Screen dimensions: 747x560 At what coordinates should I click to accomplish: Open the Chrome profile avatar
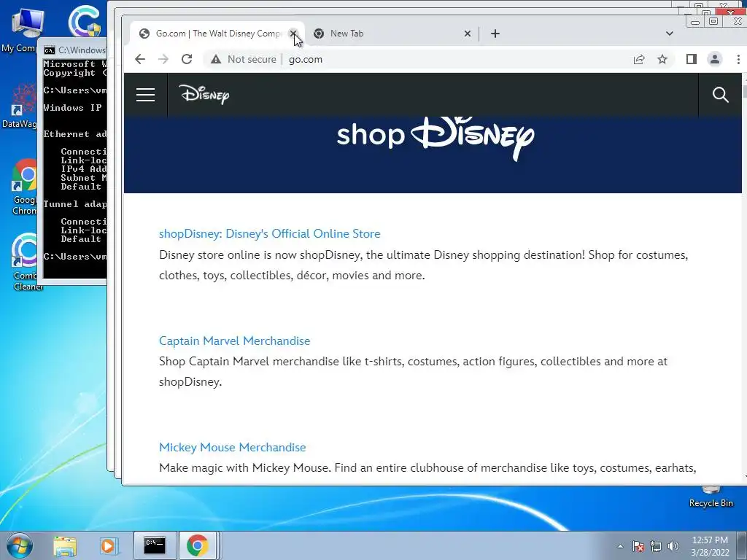click(x=715, y=59)
